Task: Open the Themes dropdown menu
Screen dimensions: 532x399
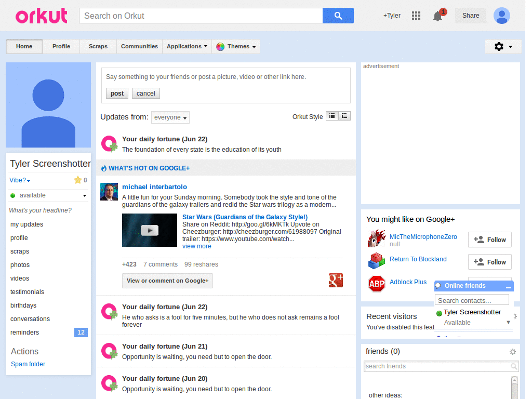Action: (x=236, y=46)
